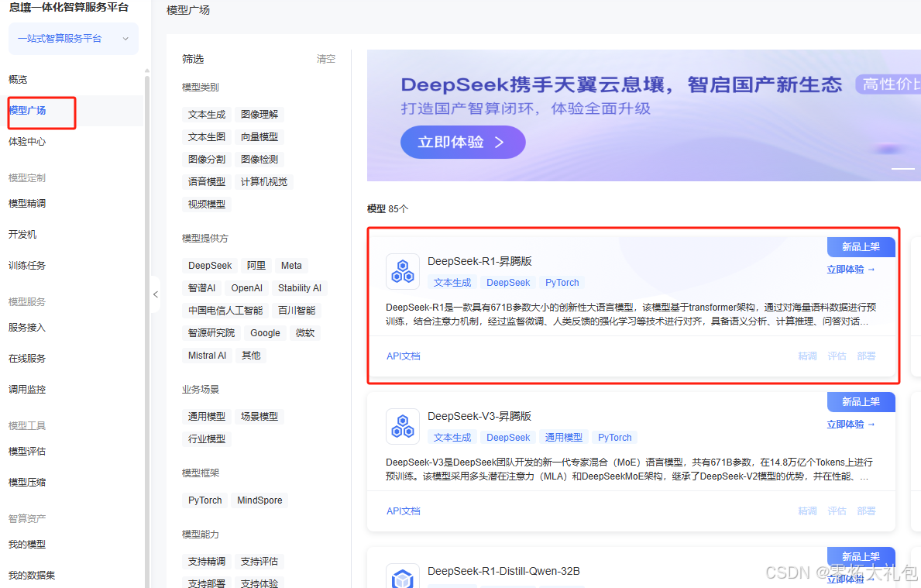Select 智源研究院 provider filter
Screen dimensions: 921x588
[x=211, y=333]
